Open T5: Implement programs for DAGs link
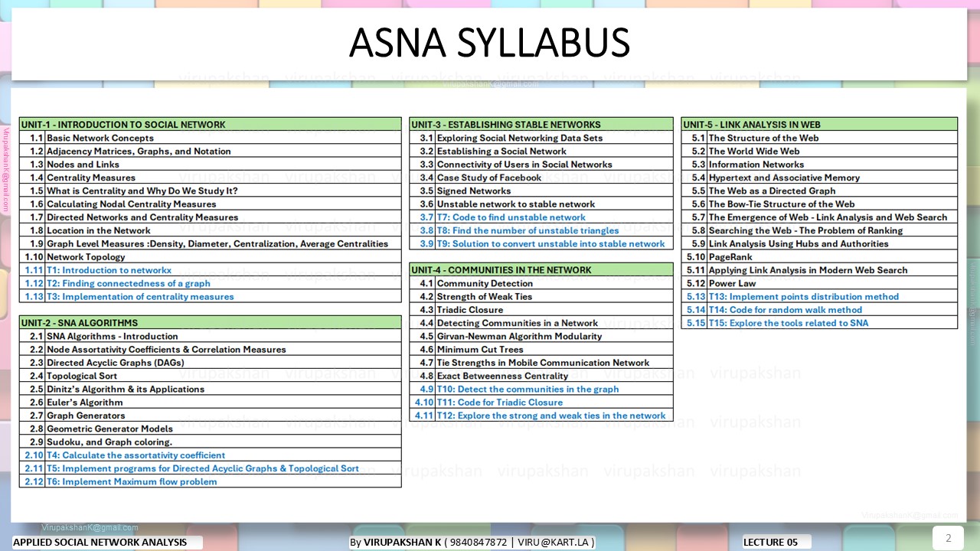The image size is (980, 551). click(x=211, y=468)
